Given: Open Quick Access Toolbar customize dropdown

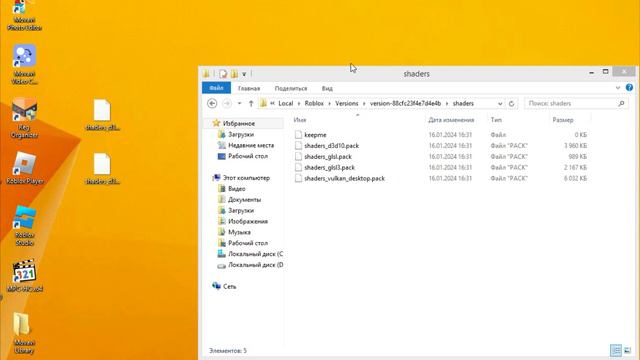Looking at the screenshot, I should 244,74.
